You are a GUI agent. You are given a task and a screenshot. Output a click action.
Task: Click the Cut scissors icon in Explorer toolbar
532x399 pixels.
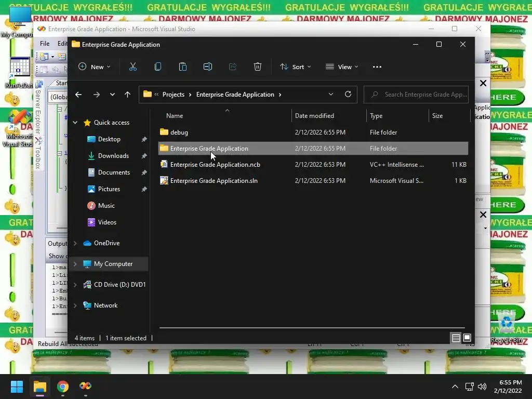[x=132, y=67]
